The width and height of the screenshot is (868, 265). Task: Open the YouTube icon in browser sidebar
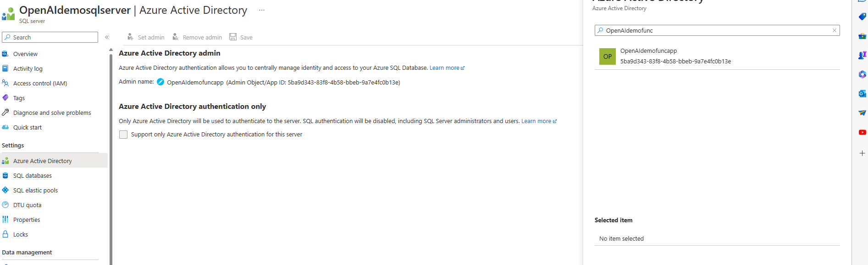[x=862, y=132]
